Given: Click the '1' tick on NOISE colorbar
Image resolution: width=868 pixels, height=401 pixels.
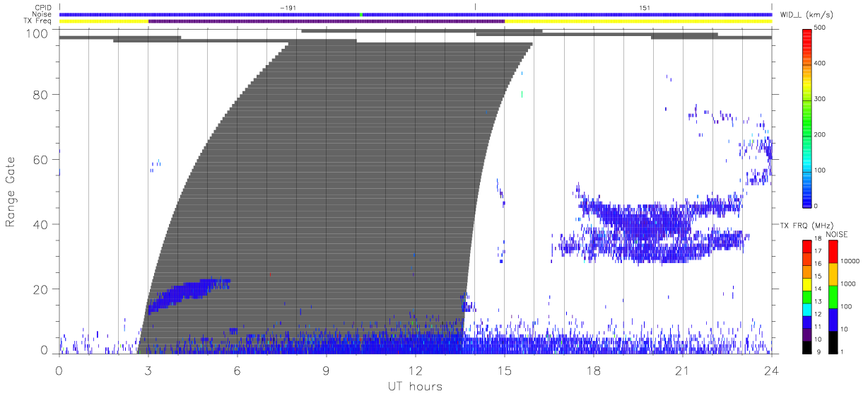Looking at the screenshot, I should [x=843, y=351].
